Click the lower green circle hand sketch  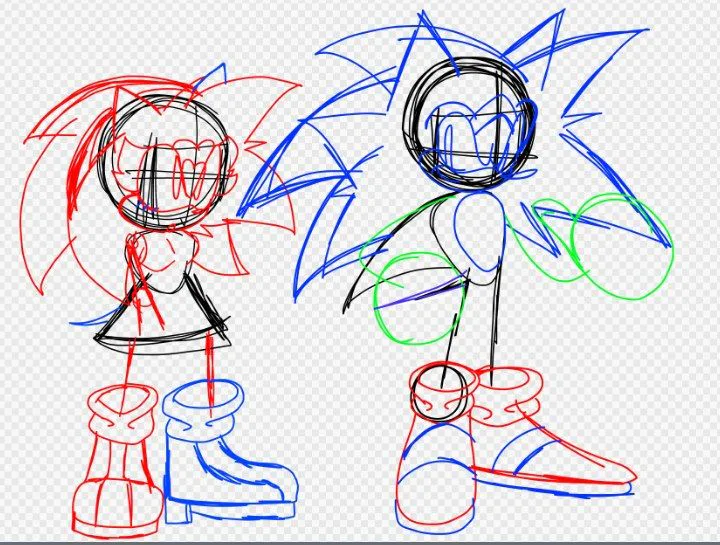419,299
